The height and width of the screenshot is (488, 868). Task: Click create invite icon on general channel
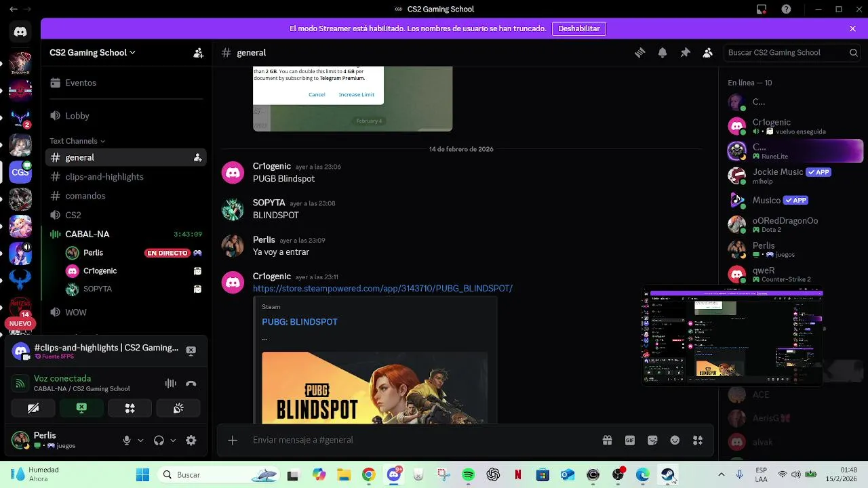click(x=197, y=157)
